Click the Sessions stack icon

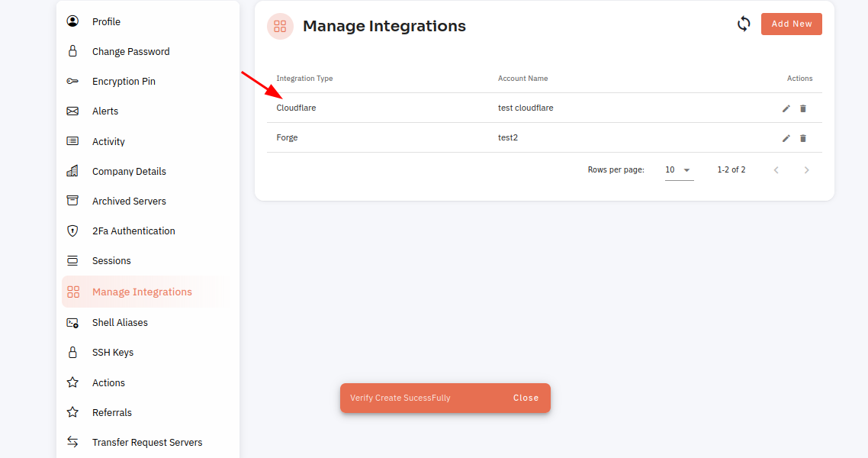click(72, 260)
